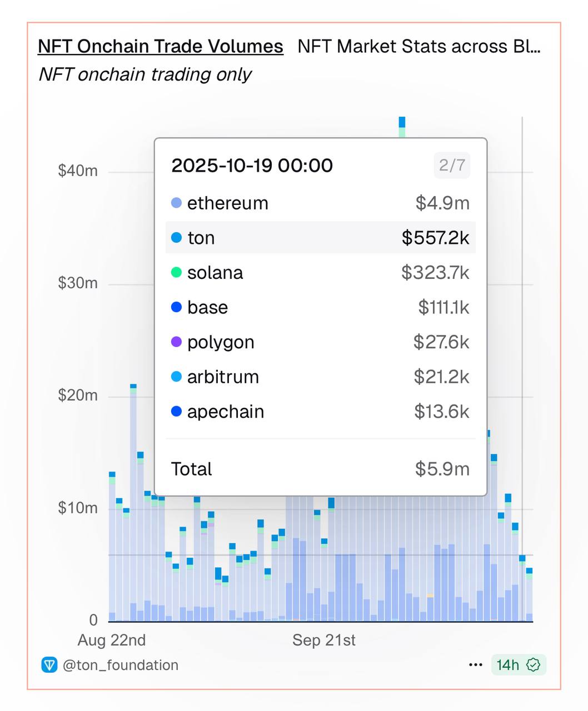Click the polygon purple legend dot
Screen dimensions: 588x711
pos(176,342)
